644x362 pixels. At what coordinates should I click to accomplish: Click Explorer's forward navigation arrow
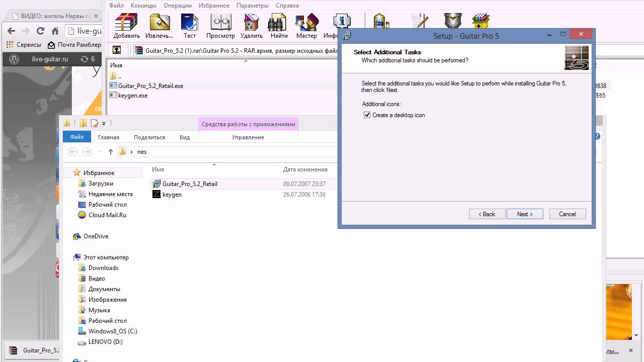[87, 152]
